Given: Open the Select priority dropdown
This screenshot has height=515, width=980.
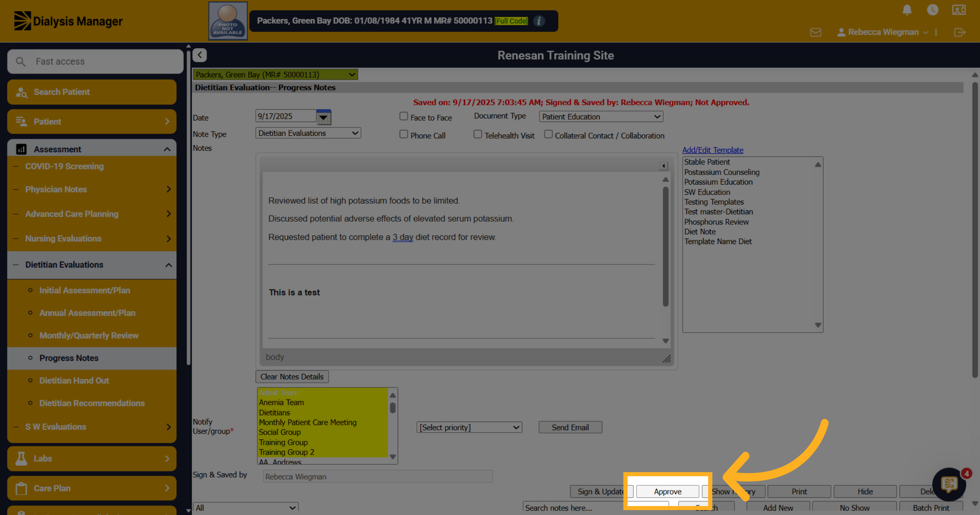Looking at the screenshot, I should [x=469, y=427].
